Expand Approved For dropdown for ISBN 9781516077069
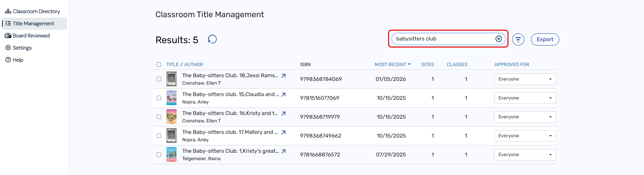The image size is (644, 175). click(x=525, y=98)
